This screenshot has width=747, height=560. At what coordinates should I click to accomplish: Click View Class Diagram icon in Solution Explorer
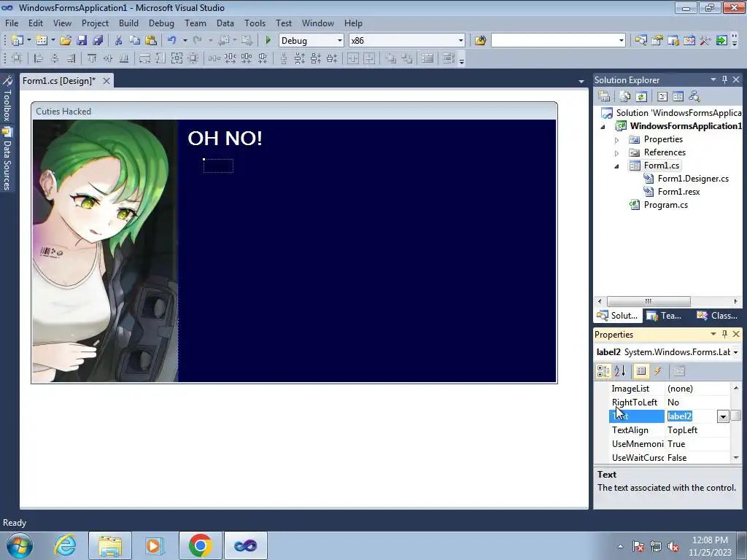(x=694, y=97)
